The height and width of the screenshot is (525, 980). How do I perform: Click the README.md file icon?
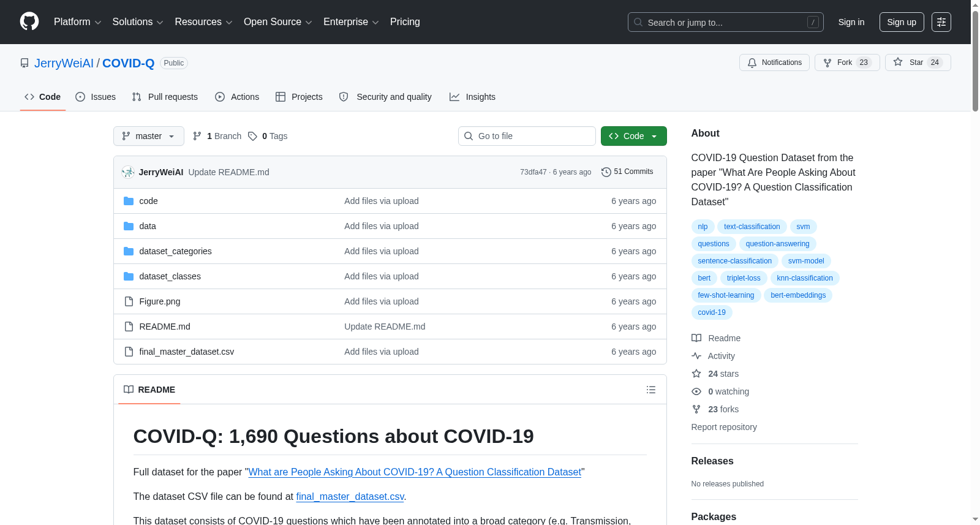click(x=129, y=327)
